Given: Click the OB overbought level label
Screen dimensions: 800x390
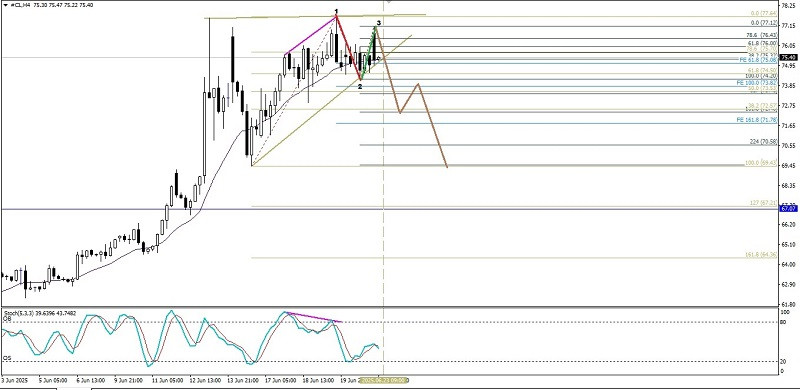Looking at the screenshot, I should 7,318.
